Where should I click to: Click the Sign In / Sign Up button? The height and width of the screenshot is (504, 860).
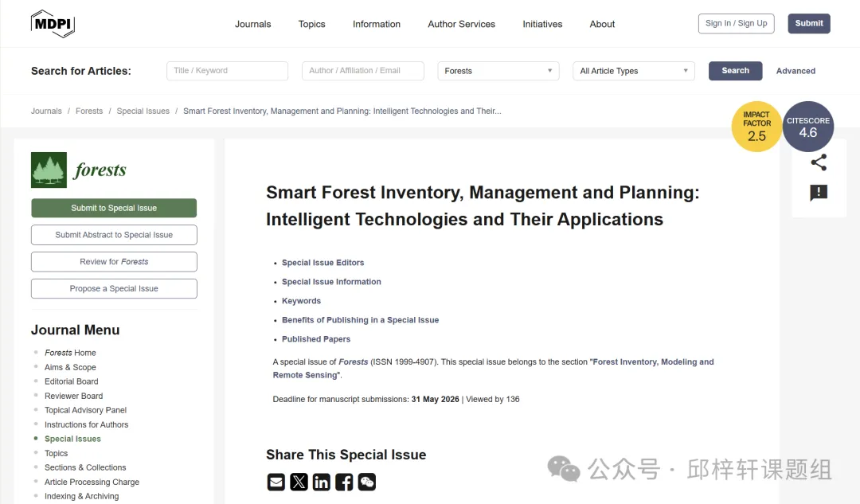click(x=736, y=24)
